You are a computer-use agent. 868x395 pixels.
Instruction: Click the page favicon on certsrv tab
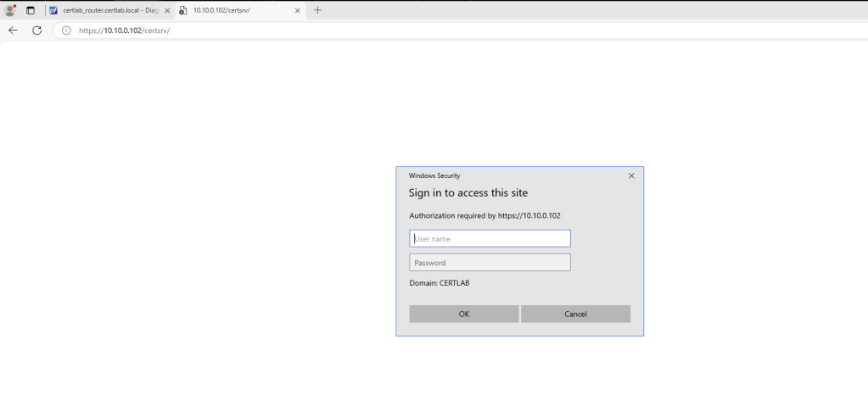click(183, 10)
